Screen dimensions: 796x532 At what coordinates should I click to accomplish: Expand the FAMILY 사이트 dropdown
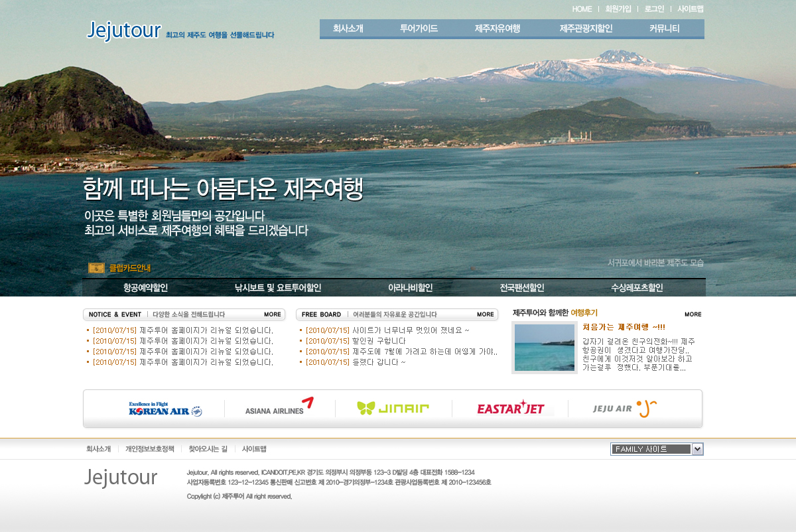coord(696,449)
